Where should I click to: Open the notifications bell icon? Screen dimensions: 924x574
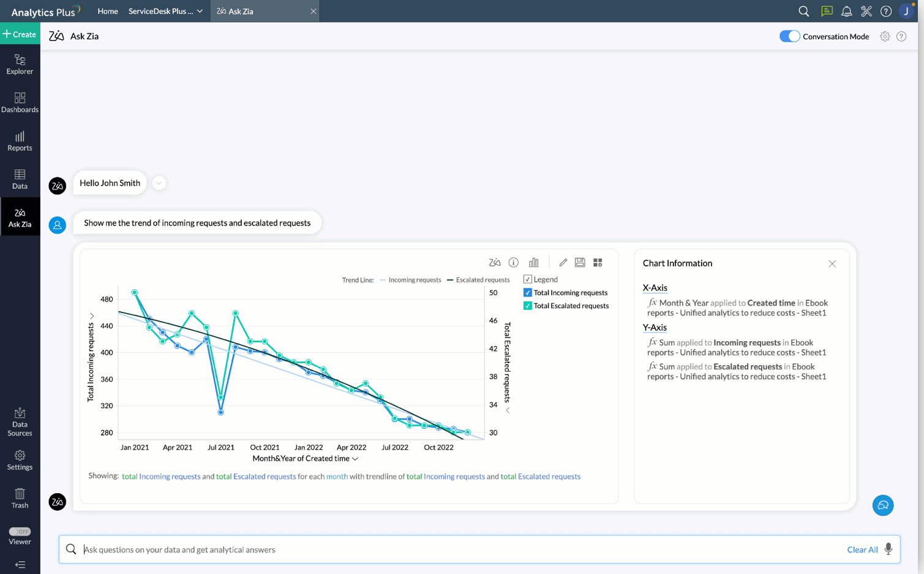point(846,11)
